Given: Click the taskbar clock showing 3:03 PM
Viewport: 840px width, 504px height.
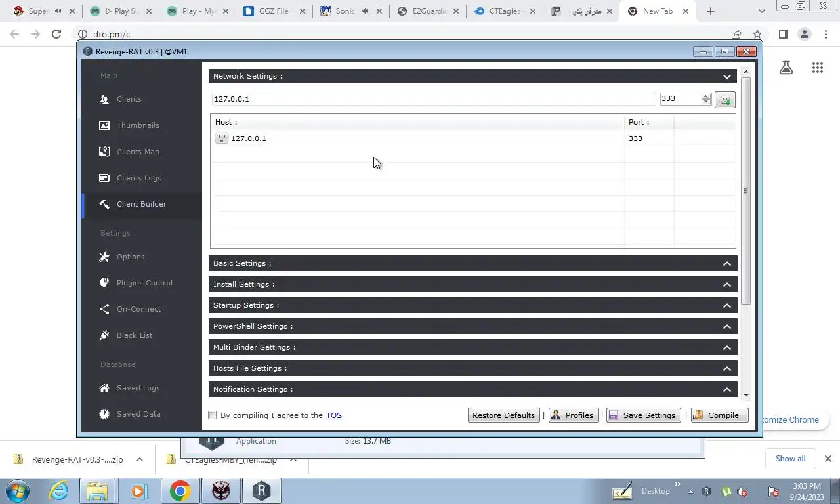Looking at the screenshot, I should point(806,492).
